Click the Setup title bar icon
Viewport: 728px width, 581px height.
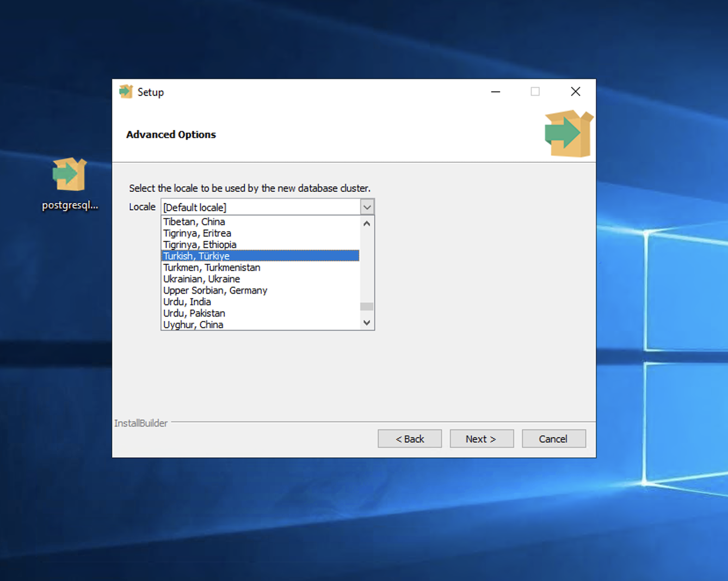(126, 91)
